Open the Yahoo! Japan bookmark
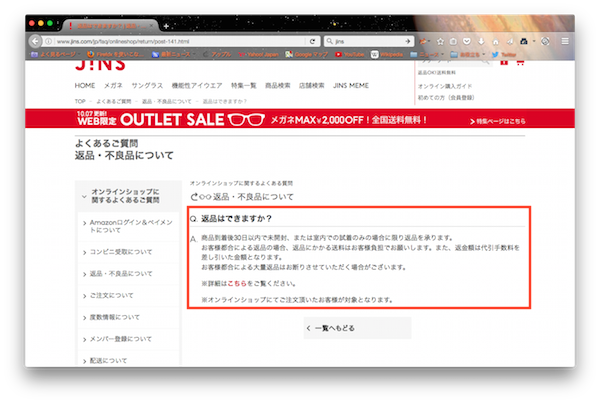Image resolution: width=600 pixels, height=403 pixels. pyautogui.click(x=258, y=54)
